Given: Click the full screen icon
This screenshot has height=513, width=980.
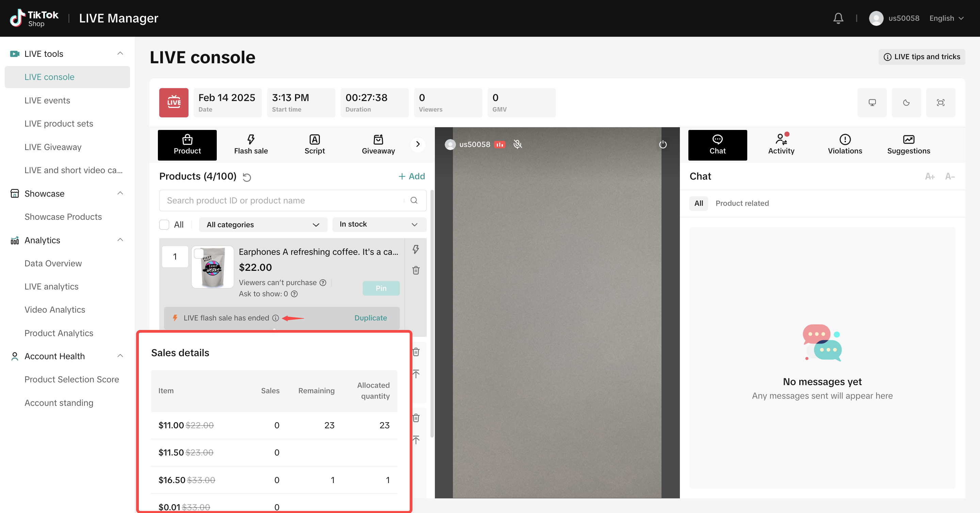Looking at the screenshot, I should 941,103.
